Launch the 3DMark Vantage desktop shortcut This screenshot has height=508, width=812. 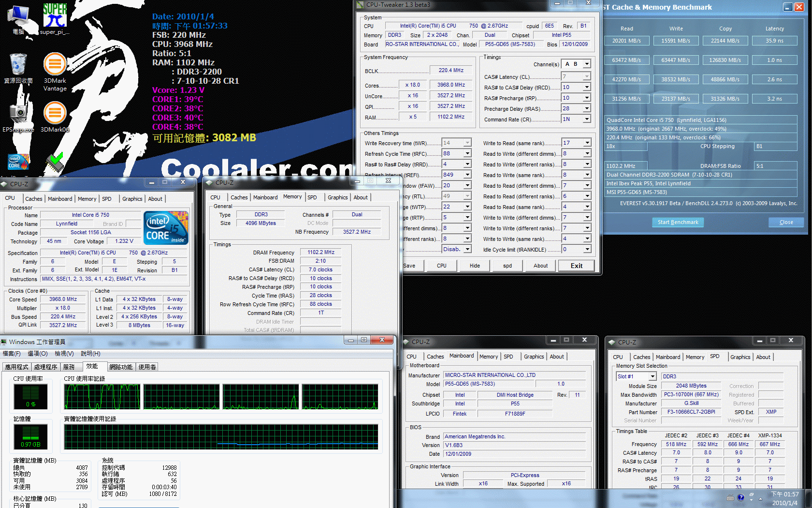pyautogui.click(x=55, y=72)
